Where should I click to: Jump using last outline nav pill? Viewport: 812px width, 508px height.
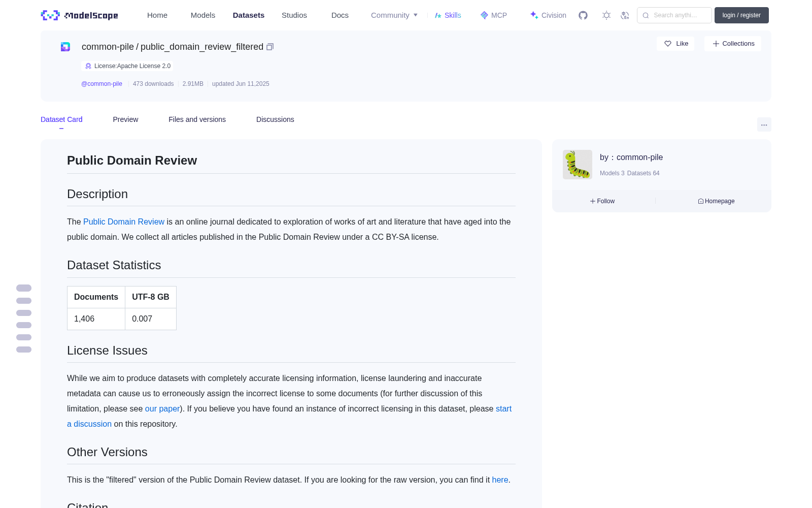pos(24,350)
